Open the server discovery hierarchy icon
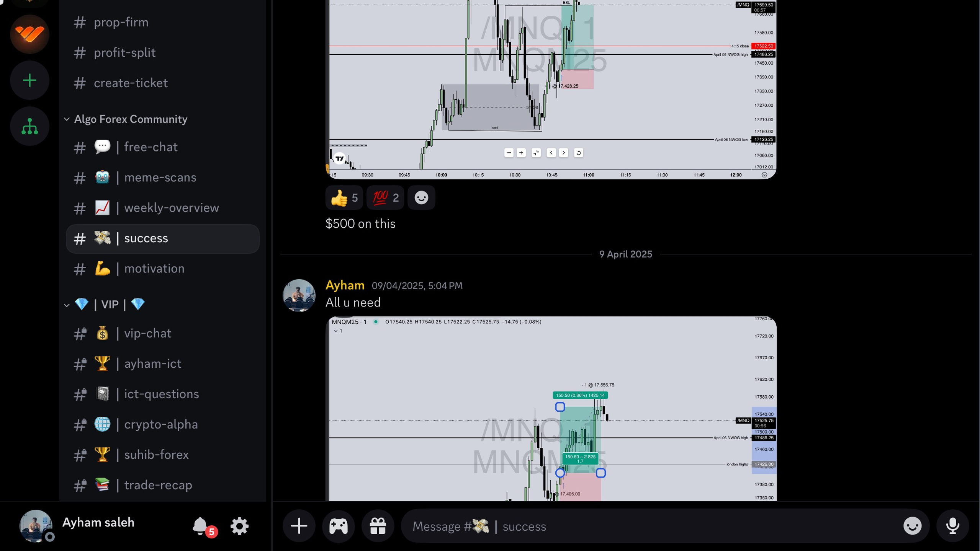 [29, 126]
